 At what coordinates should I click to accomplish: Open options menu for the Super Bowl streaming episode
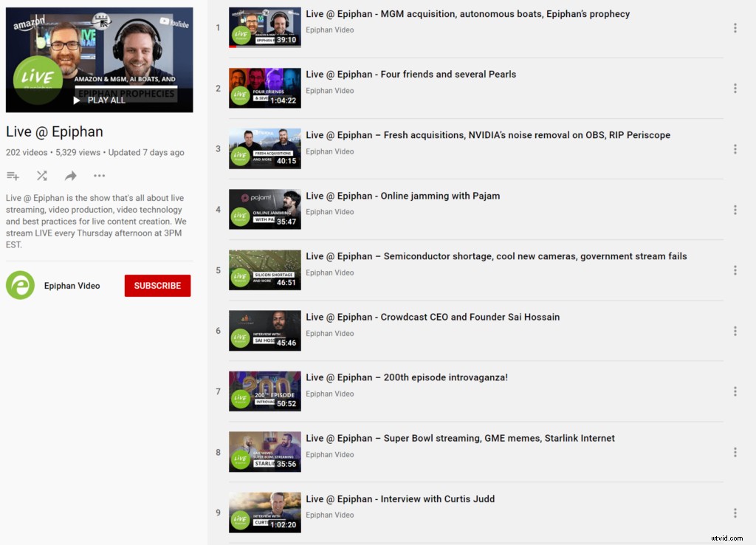[735, 452]
